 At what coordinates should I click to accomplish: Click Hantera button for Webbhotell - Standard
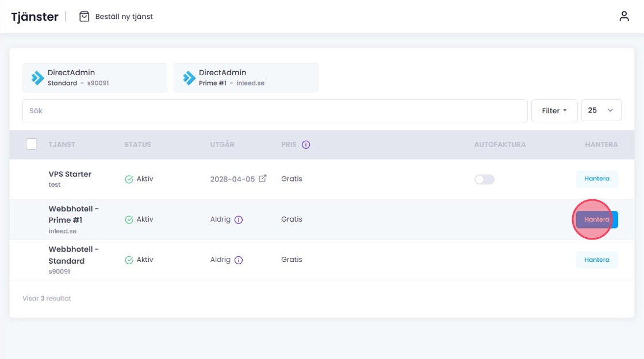[x=596, y=260]
